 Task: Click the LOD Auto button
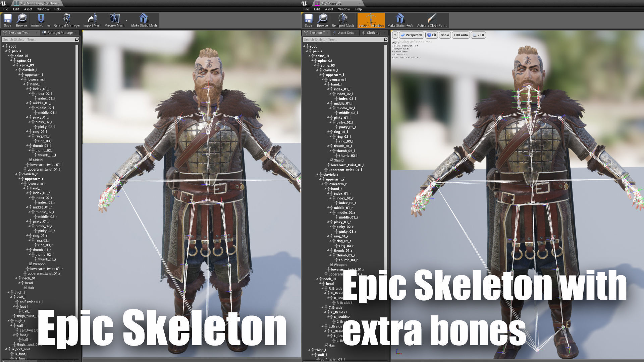pos(461,35)
